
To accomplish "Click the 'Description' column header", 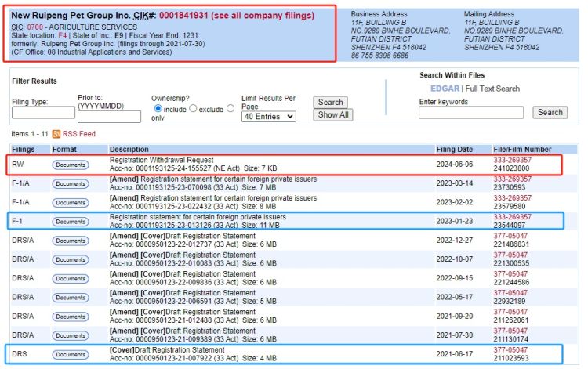I will click(x=129, y=149).
